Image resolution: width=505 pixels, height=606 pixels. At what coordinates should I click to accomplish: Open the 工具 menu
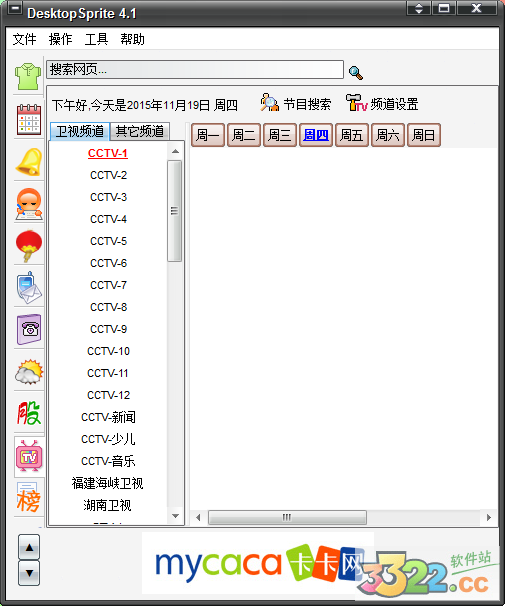point(96,39)
